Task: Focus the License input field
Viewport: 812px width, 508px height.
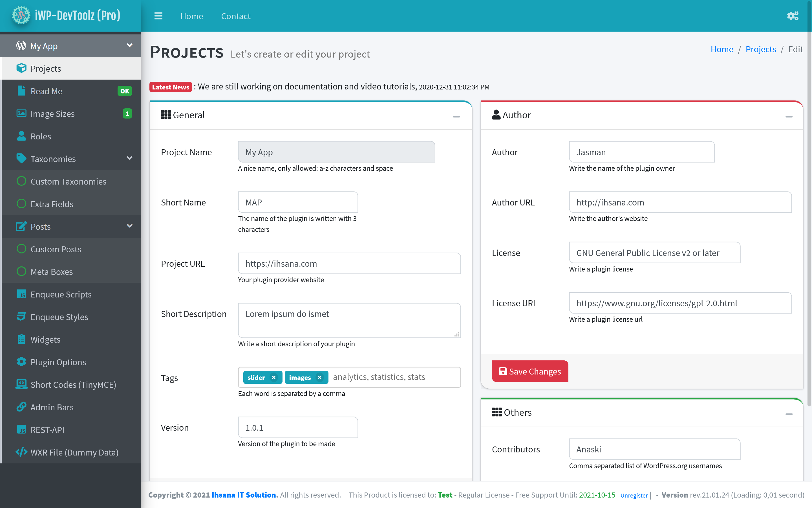Action: click(x=654, y=252)
